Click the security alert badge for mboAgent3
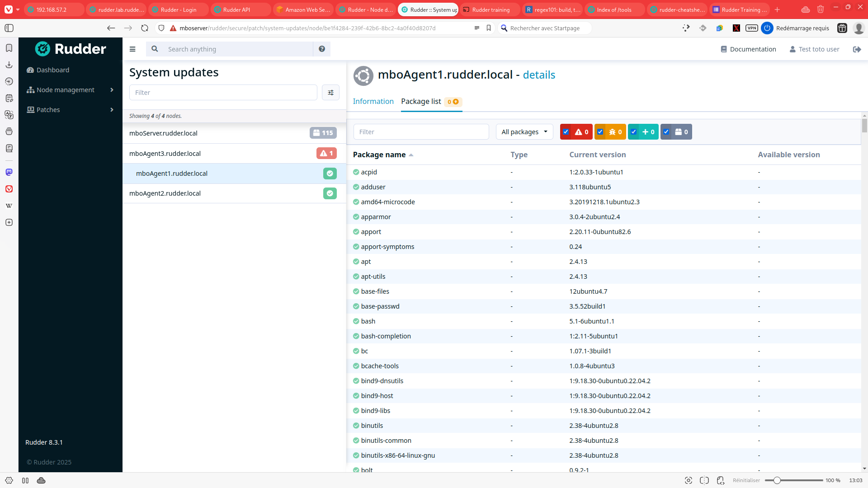This screenshot has width=868, height=488. coord(326,153)
